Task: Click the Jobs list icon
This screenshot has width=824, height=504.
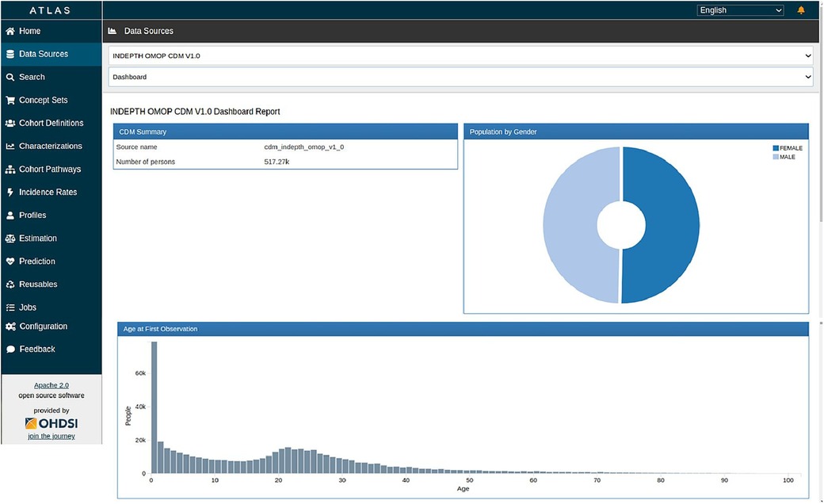Action: pyautogui.click(x=10, y=307)
